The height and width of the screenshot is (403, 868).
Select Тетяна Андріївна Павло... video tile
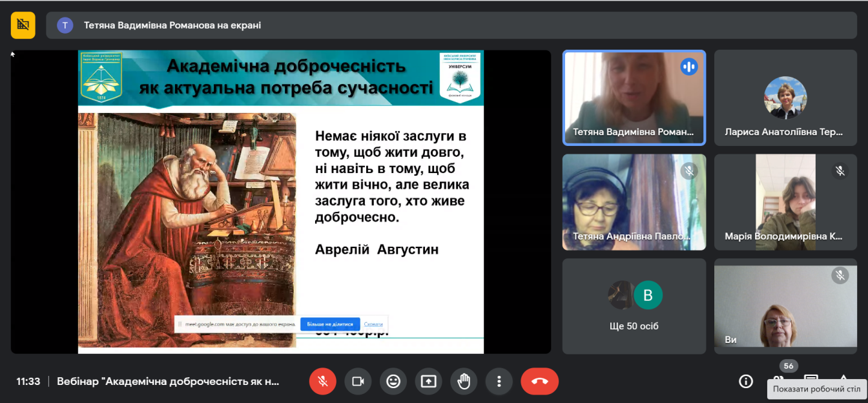[x=634, y=202]
